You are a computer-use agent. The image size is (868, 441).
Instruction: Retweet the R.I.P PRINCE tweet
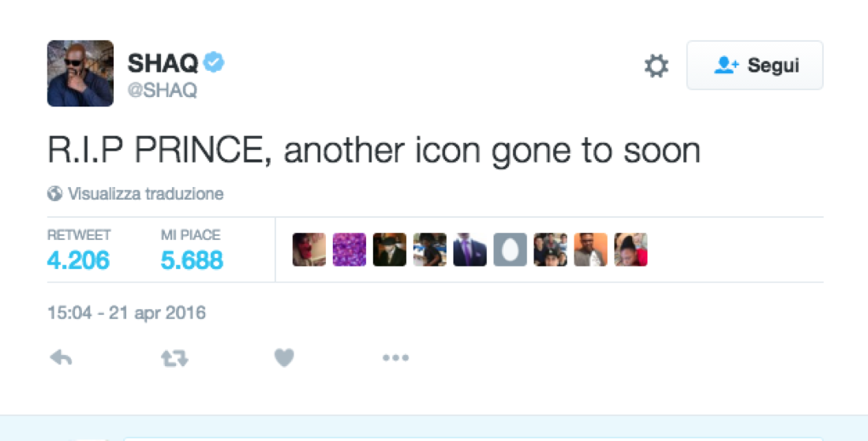[174, 358]
